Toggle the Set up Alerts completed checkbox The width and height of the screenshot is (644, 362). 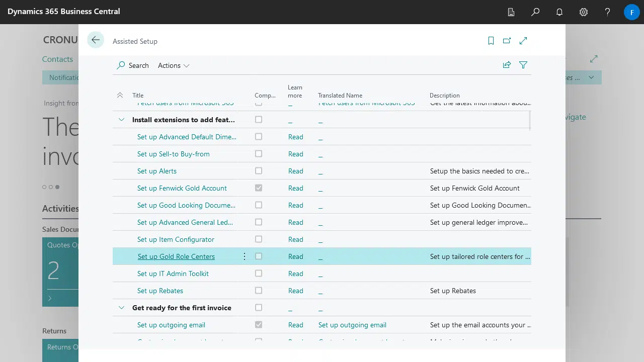[259, 171]
